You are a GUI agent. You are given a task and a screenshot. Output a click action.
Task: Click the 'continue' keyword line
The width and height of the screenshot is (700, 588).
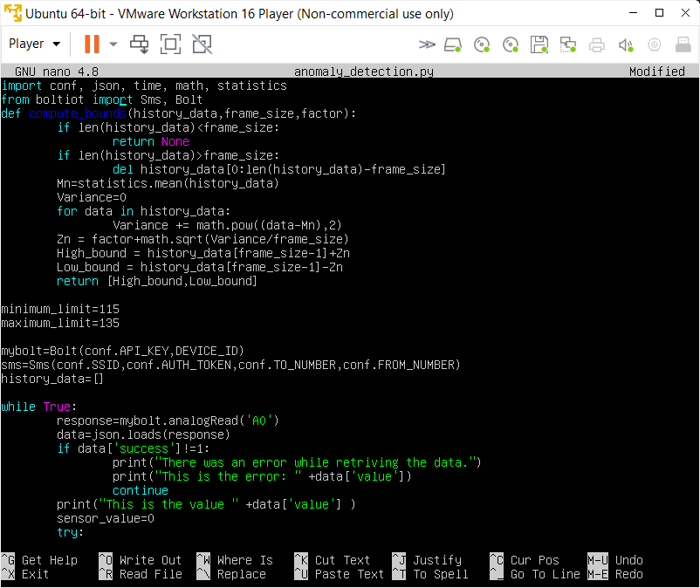coord(141,491)
